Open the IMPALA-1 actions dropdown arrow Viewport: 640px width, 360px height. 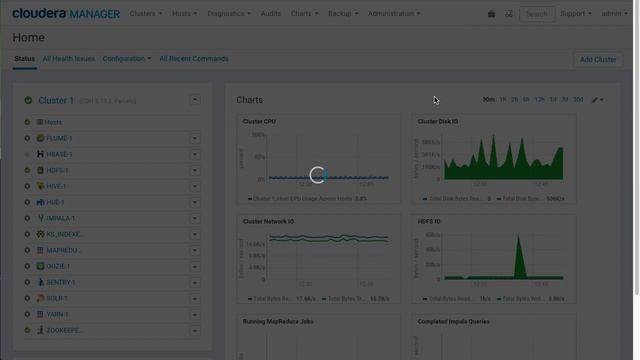pyautogui.click(x=195, y=218)
